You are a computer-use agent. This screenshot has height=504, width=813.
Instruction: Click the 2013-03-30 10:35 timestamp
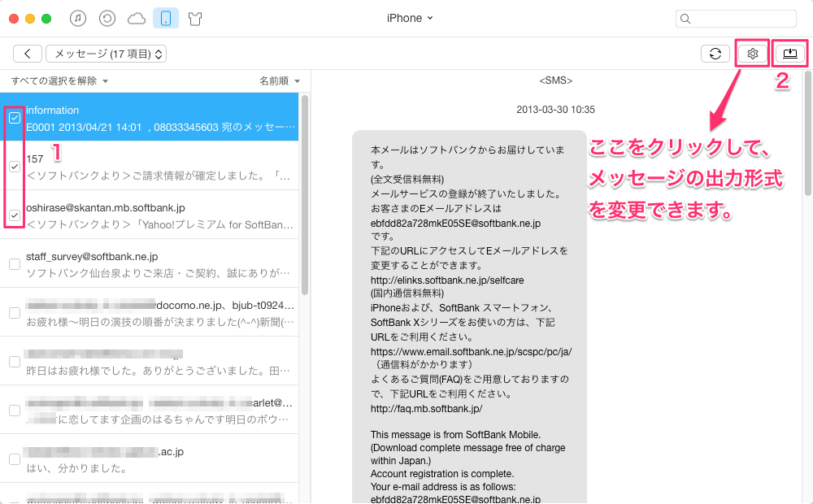[555, 110]
